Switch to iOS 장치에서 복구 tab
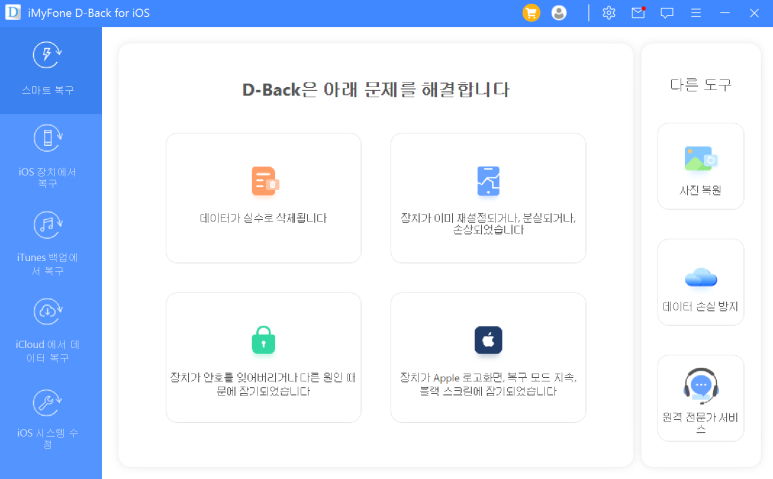Screen dimensions: 773x479 pos(51,157)
